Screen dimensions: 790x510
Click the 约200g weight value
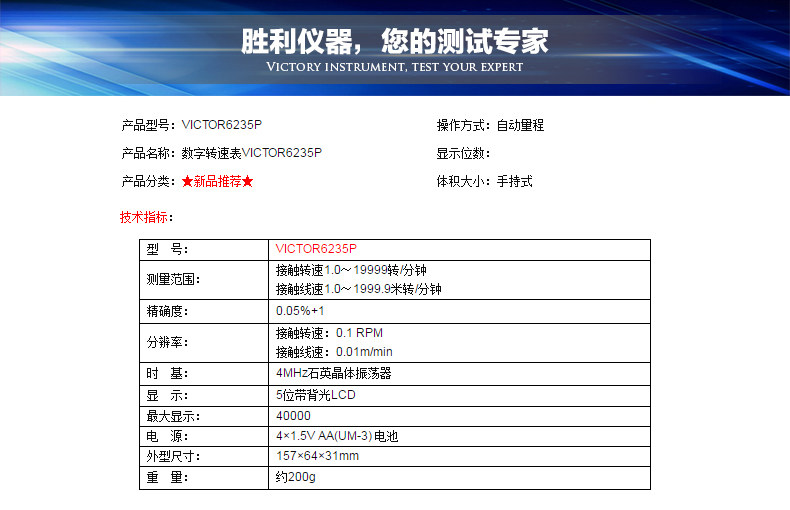[295, 477]
